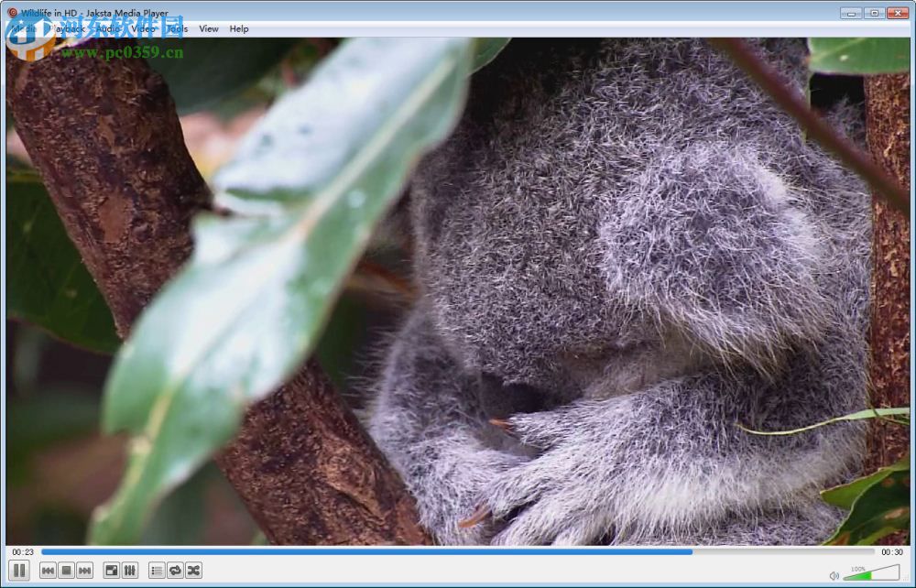Open the Playback menu

pyautogui.click(x=69, y=28)
